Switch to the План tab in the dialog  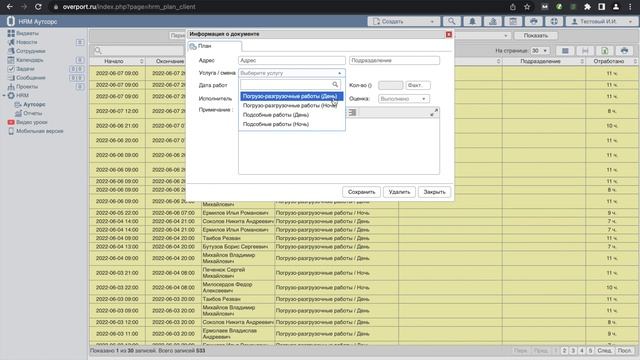pyautogui.click(x=214, y=46)
